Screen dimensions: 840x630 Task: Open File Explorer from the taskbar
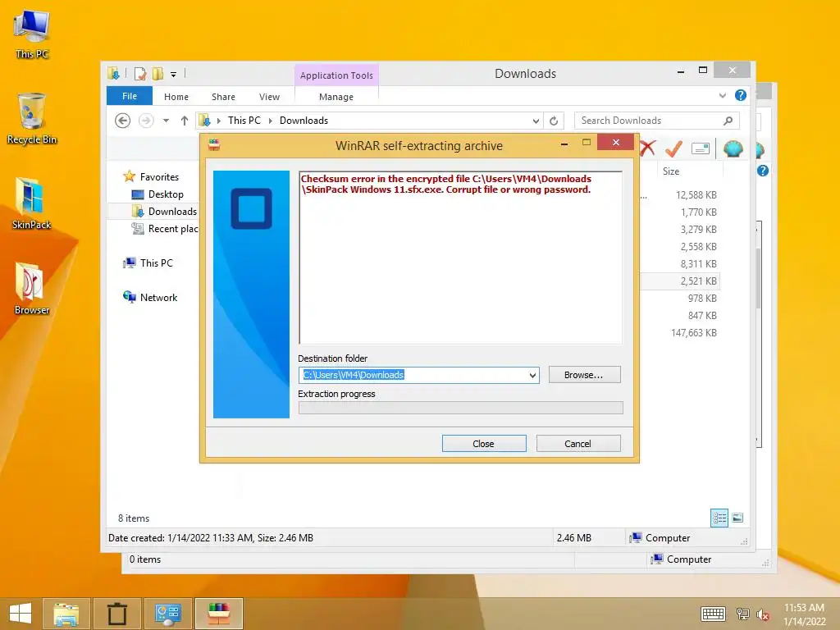pos(66,614)
